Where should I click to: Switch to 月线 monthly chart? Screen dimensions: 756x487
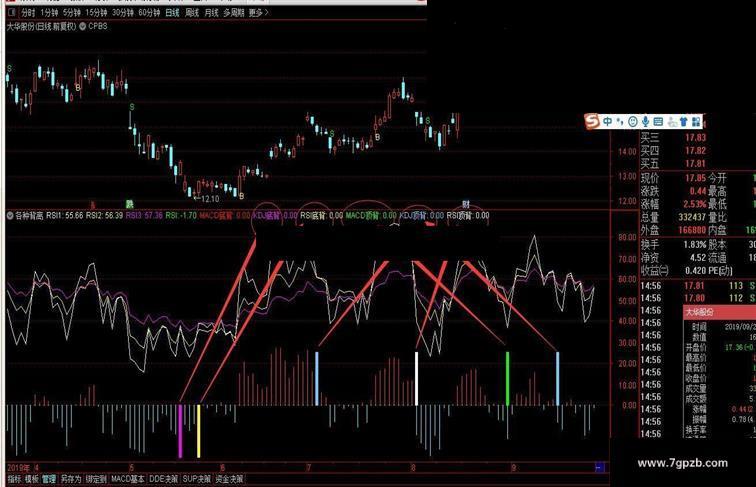point(211,13)
